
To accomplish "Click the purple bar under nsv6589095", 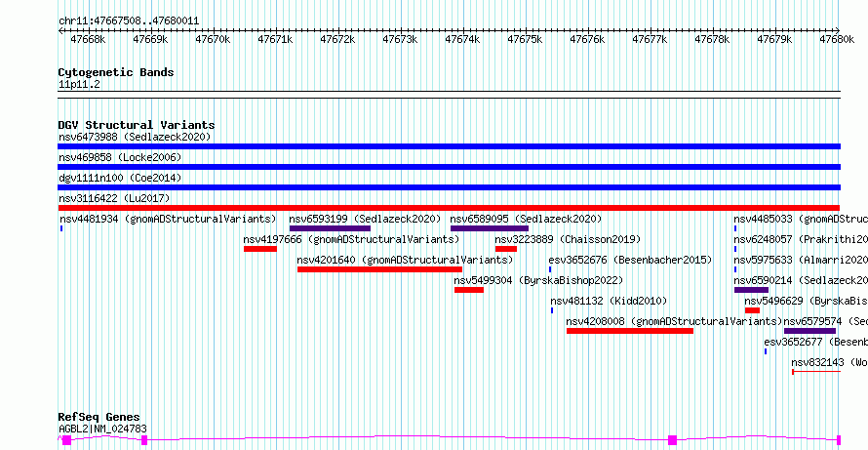I will 490,228.
